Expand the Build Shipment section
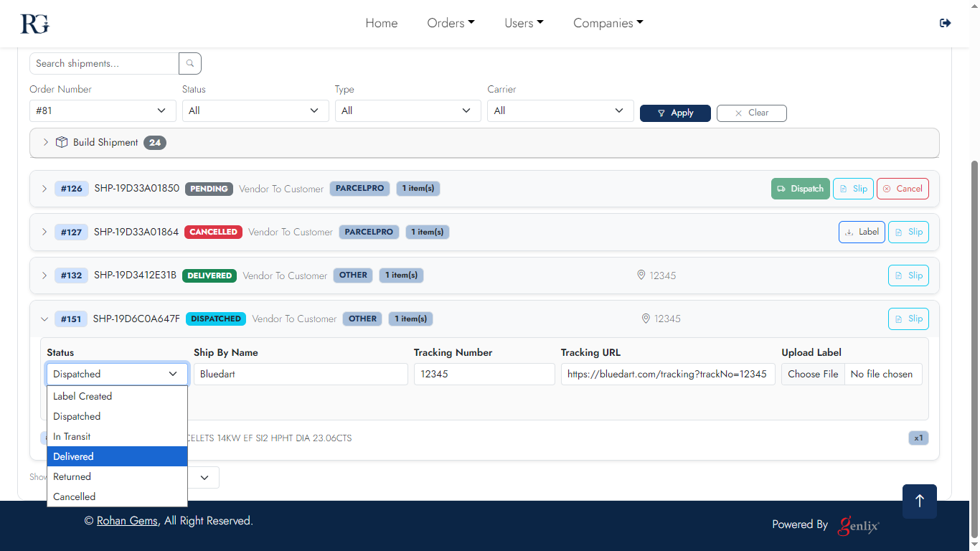980x551 pixels. [x=46, y=142]
